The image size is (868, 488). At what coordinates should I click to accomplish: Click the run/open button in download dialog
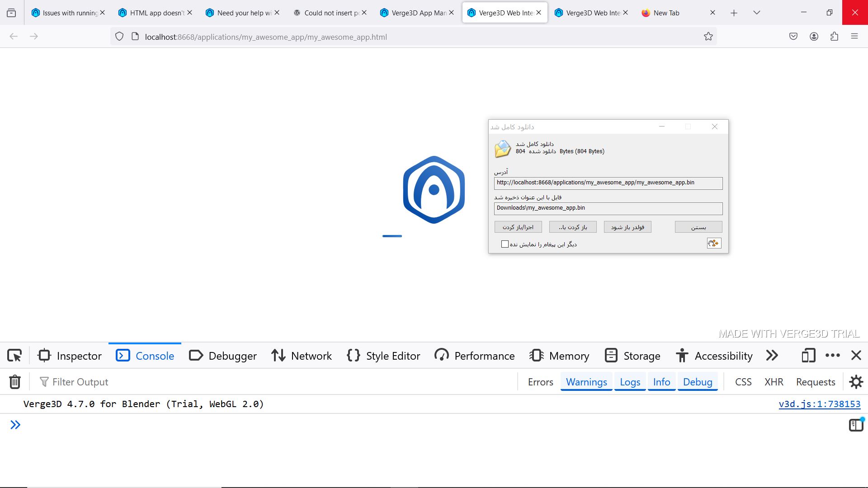[x=518, y=227]
